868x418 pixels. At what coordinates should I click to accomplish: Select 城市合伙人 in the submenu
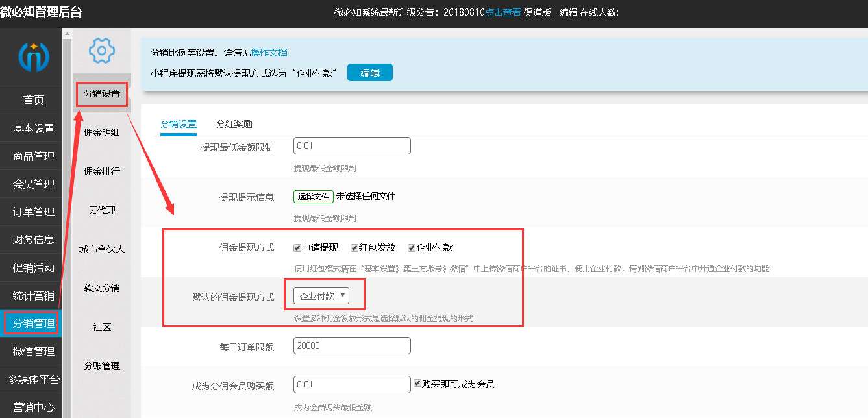click(x=101, y=249)
